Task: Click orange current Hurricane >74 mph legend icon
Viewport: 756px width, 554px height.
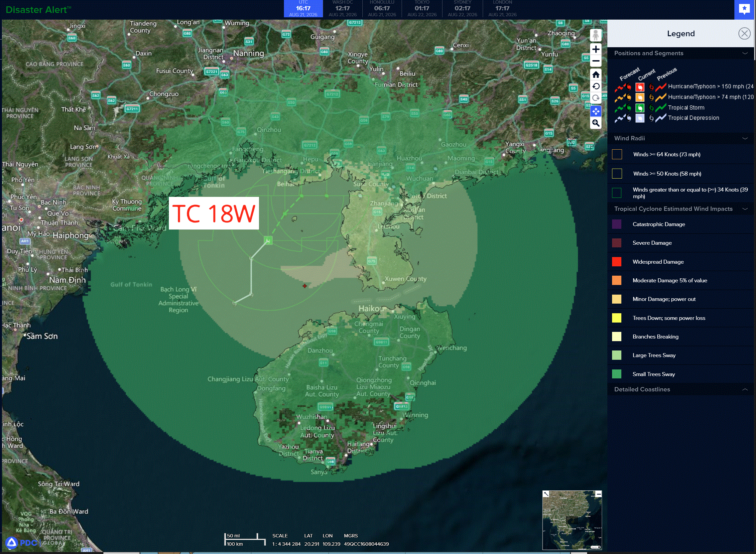Action: [x=640, y=97]
